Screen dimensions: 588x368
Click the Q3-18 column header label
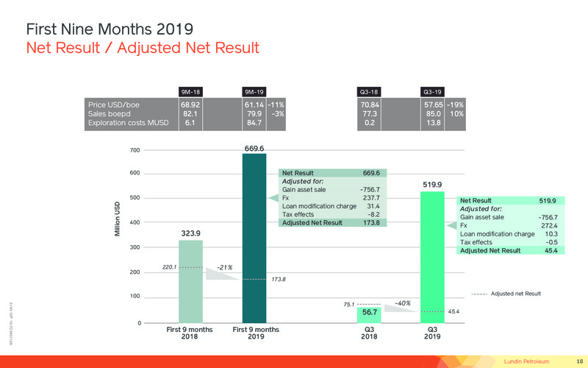(x=369, y=92)
